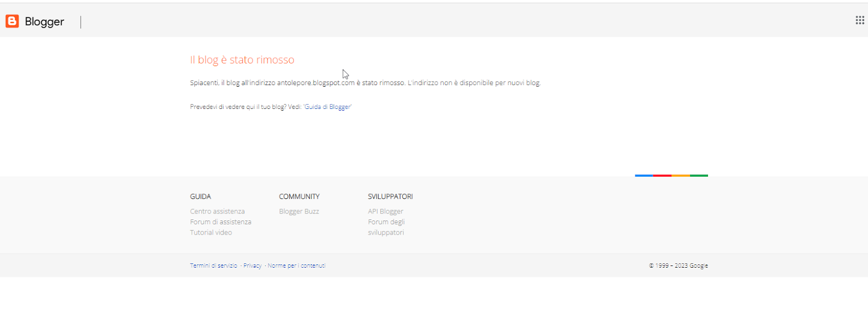Click the orange Blogger logo icon
868x311 pixels.
click(12, 21)
